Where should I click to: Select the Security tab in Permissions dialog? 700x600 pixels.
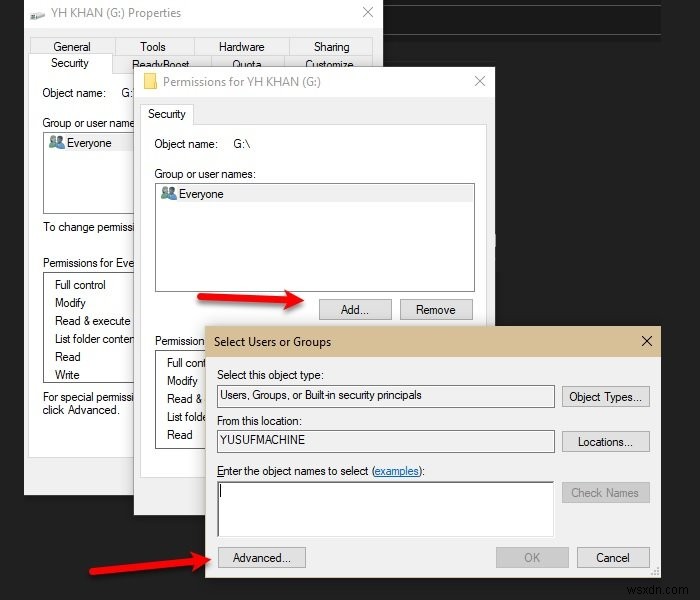pos(167,114)
